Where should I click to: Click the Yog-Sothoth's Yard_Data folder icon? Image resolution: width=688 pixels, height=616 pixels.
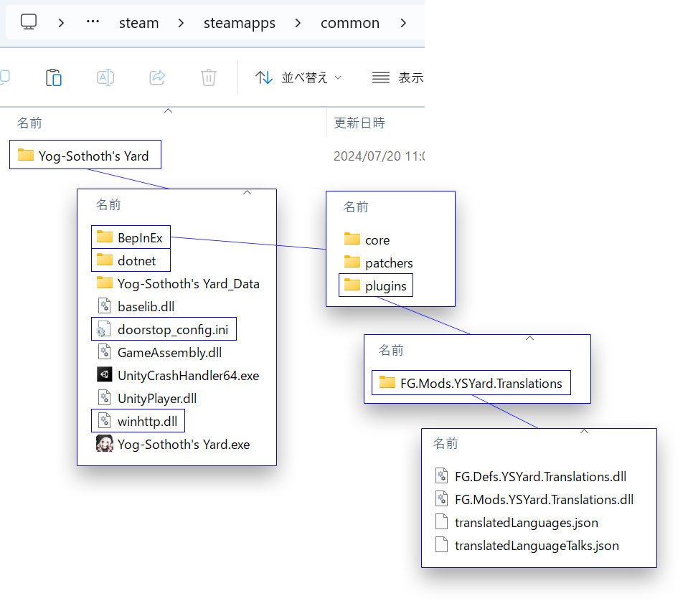105,283
